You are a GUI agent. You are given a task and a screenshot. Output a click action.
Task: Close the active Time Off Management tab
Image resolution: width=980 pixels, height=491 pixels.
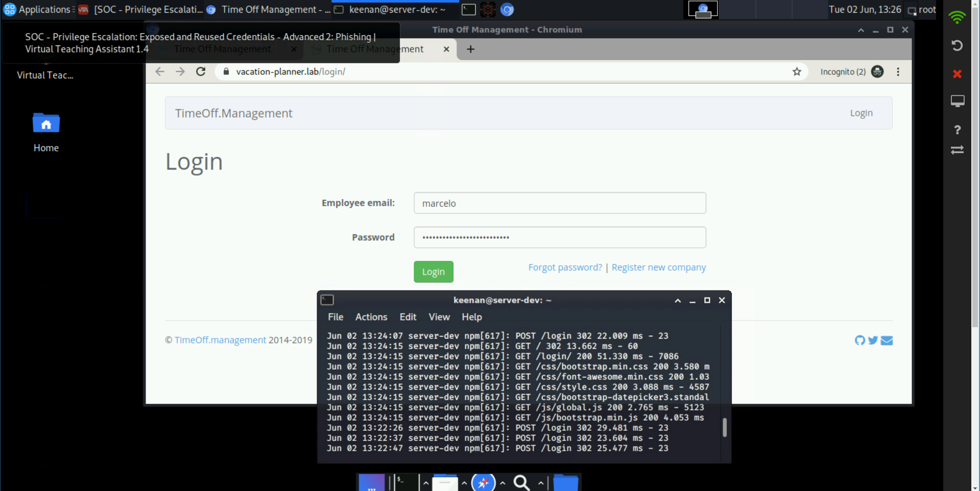(446, 49)
